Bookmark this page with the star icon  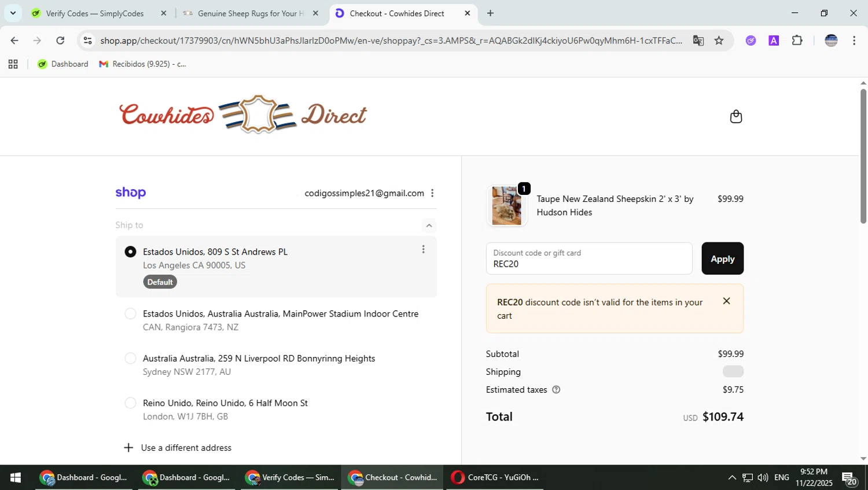[719, 40]
